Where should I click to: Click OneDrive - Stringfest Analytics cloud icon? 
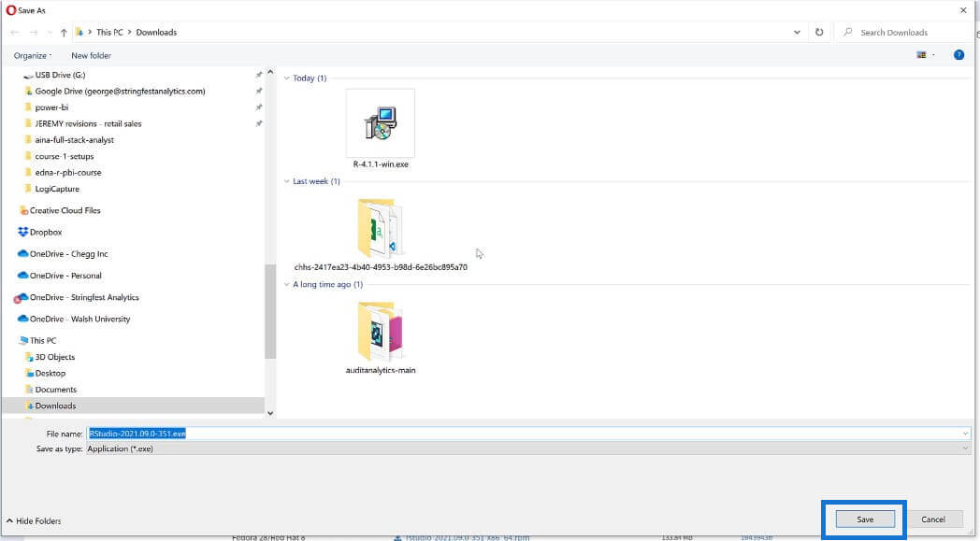click(22, 297)
